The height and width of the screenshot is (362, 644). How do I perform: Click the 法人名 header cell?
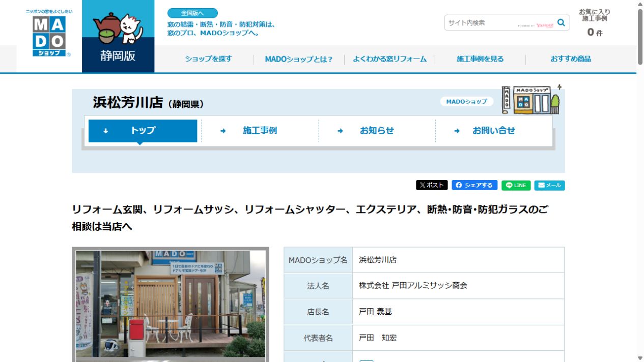[318, 286]
